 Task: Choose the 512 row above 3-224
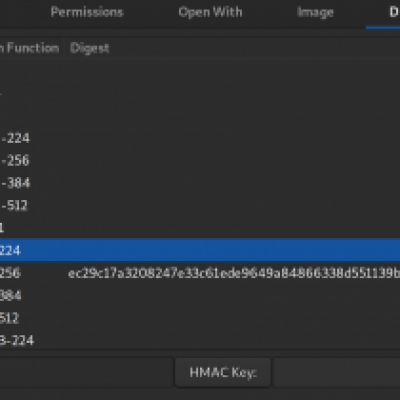pos(200,318)
